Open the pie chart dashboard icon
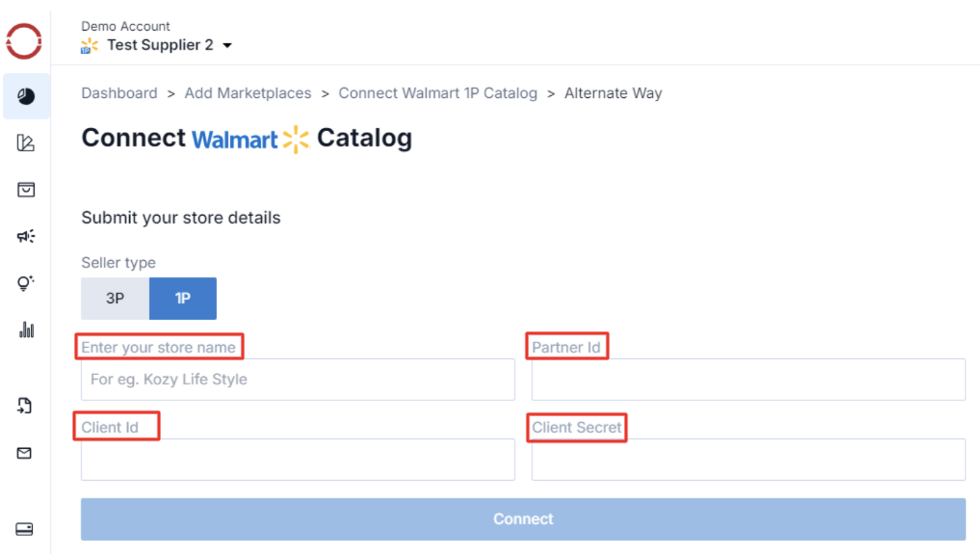The width and height of the screenshot is (980, 554). 26,97
